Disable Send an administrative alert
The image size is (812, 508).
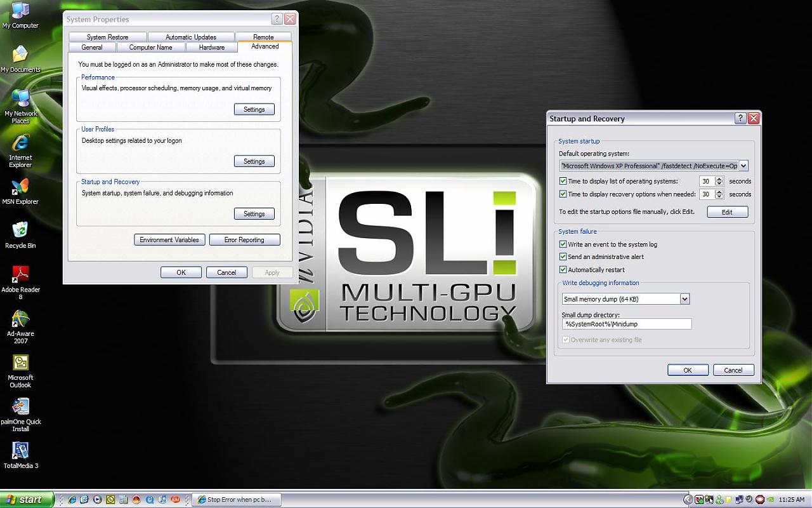coord(563,257)
